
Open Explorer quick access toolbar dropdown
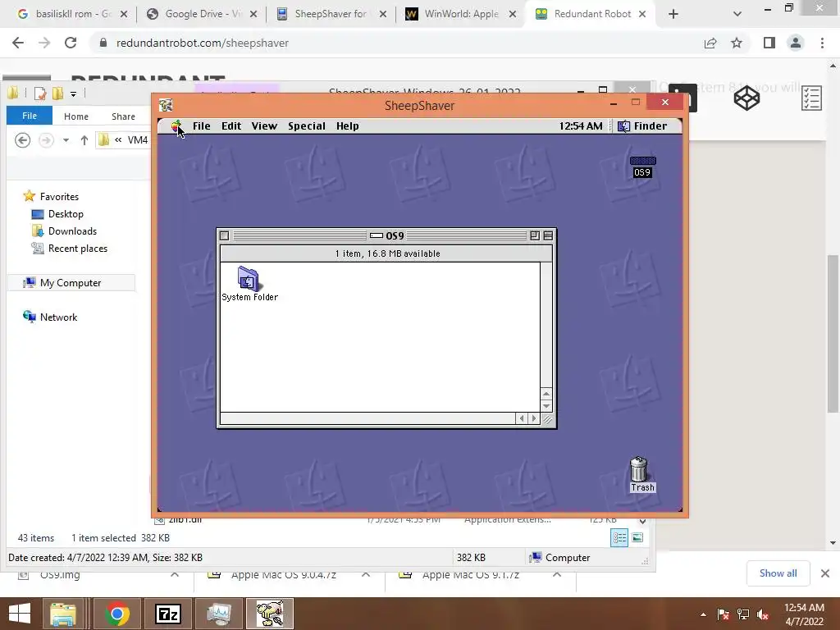pyautogui.click(x=73, y=94)
